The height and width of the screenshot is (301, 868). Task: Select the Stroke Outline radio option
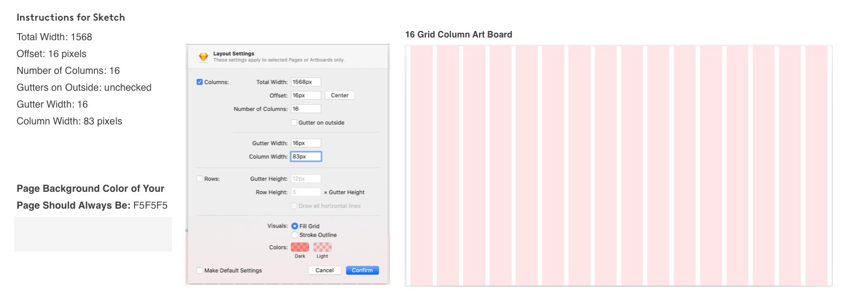pyautogui.click(x=295, y=235)
